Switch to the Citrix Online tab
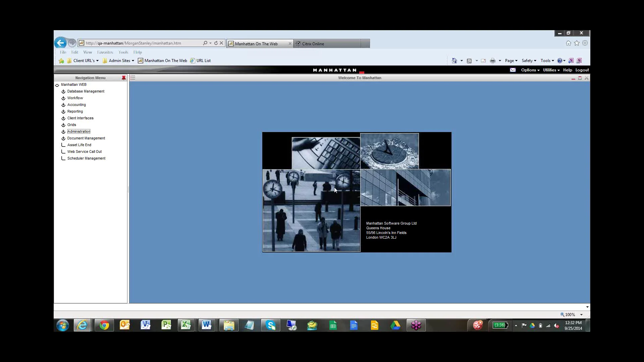 [x=313, y=43]
